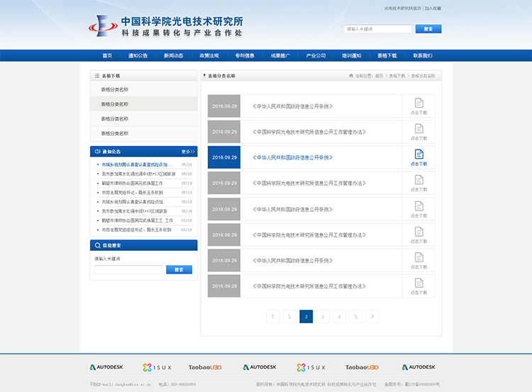Click the download icon in the last list row
The image size is (532, 392).
419,283
